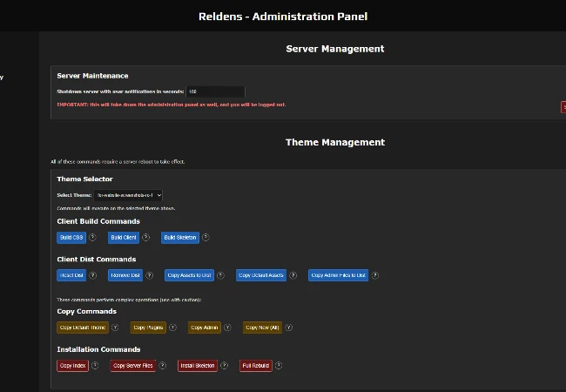Click Copy Admin Files to Dist button
Viewport: 566px width, 392px height.
[338, 275]
